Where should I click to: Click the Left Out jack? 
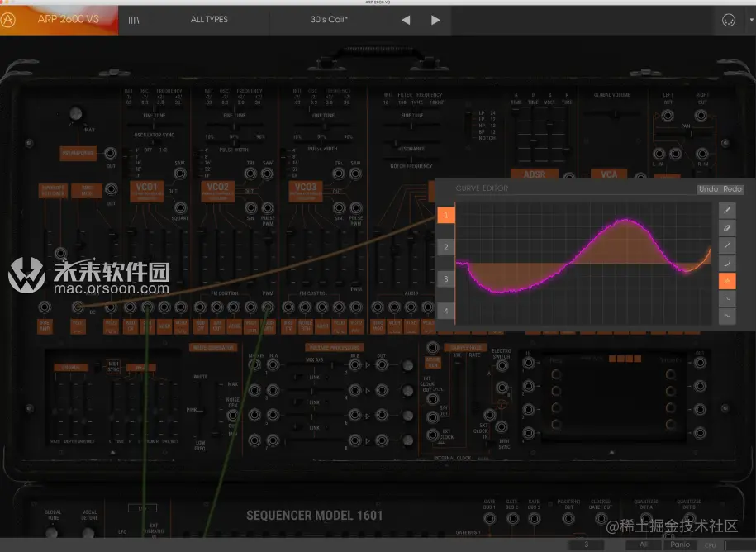[668, 116]
